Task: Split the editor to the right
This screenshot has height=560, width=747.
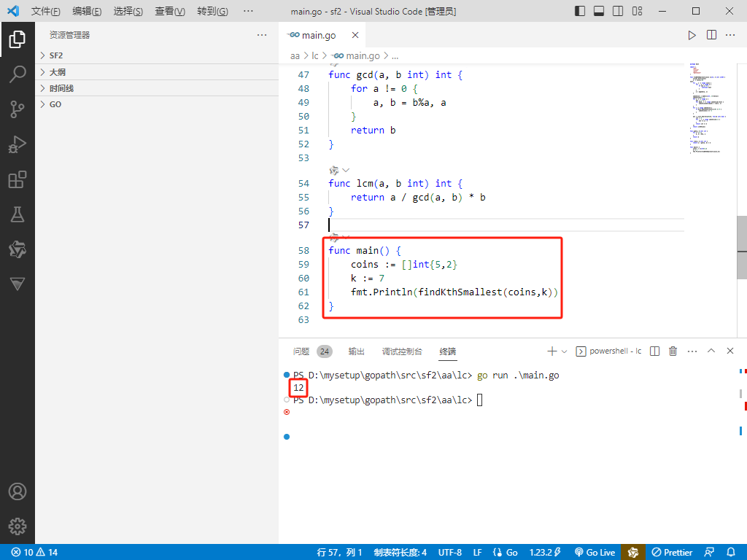Action: coord(711,35)
